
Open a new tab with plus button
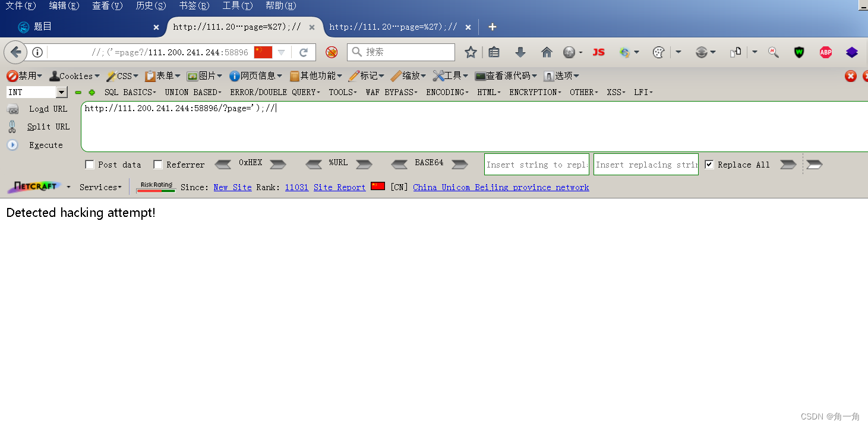click(x=492, y=27)
